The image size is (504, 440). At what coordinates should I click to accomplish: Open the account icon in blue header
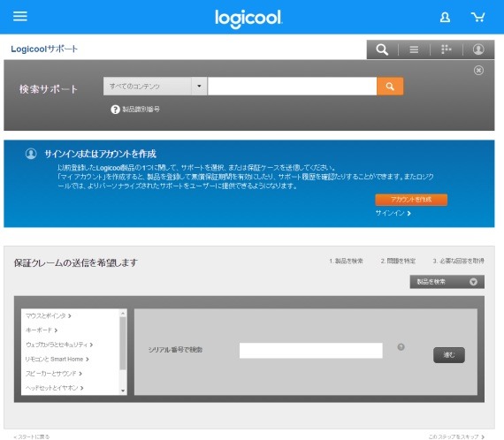tap(445, 17)
